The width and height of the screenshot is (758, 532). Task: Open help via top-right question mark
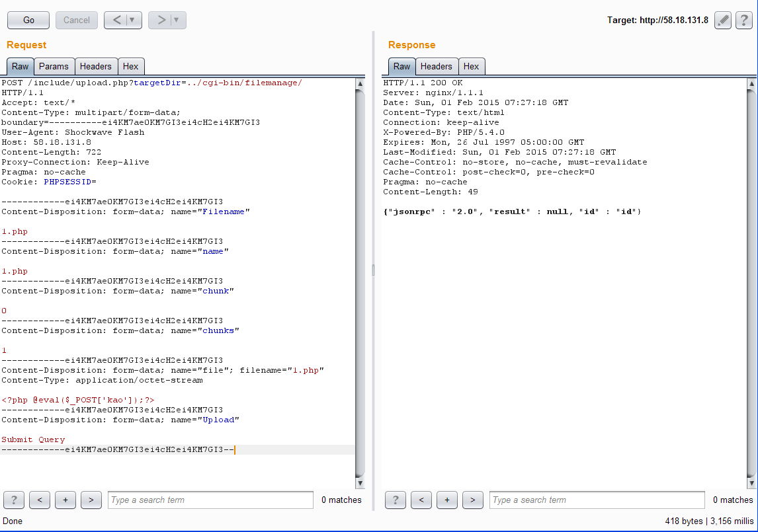tap(744, 20)
